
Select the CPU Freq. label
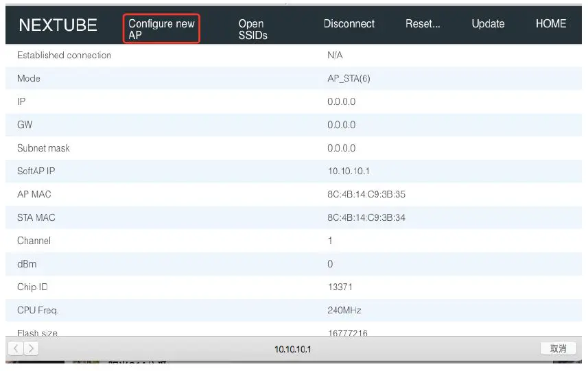point(38,310)
